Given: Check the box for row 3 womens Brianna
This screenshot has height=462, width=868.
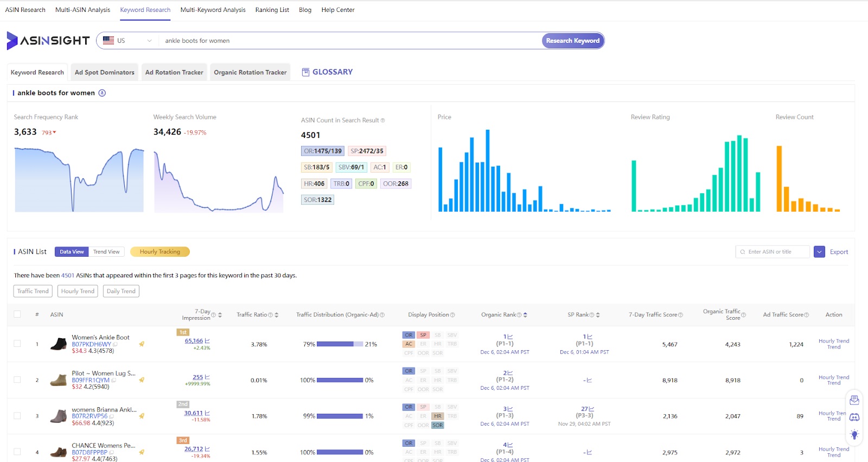Looking at the screenshot, I should [x=17, y=416].
